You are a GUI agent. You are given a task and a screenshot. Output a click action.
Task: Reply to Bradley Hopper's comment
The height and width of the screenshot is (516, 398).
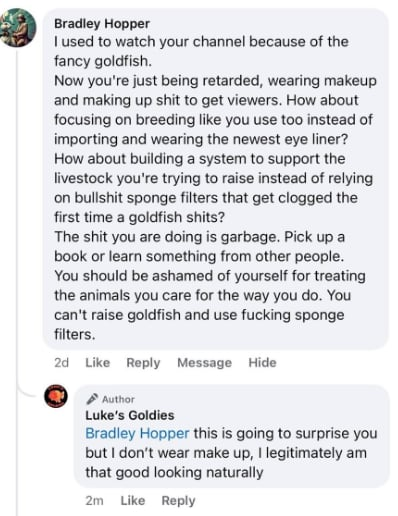click(143, 363)
